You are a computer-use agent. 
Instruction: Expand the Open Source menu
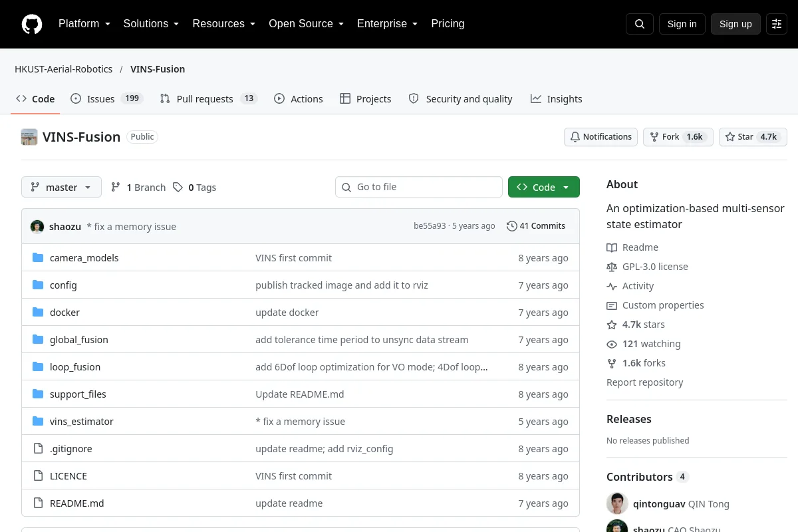click(307, 24)
